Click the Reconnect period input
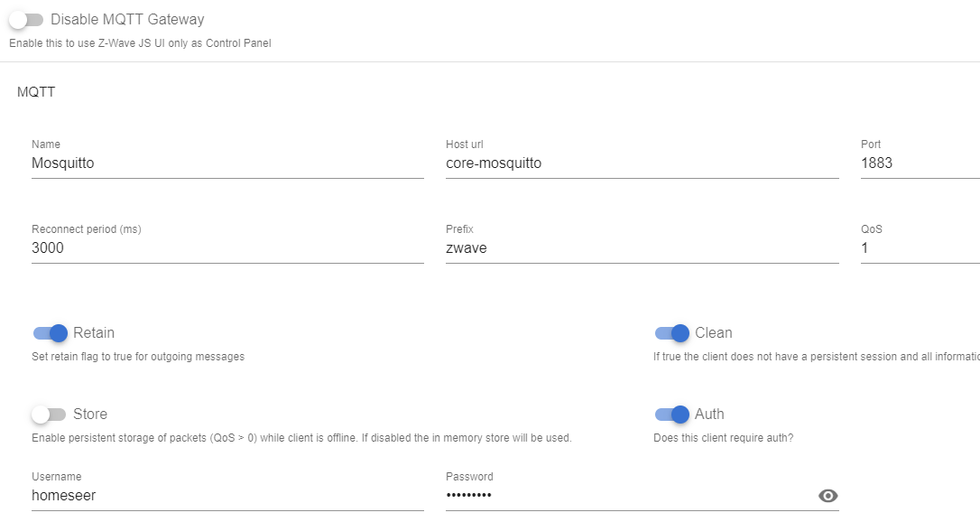980x522 pixels. tap(227, 247)
